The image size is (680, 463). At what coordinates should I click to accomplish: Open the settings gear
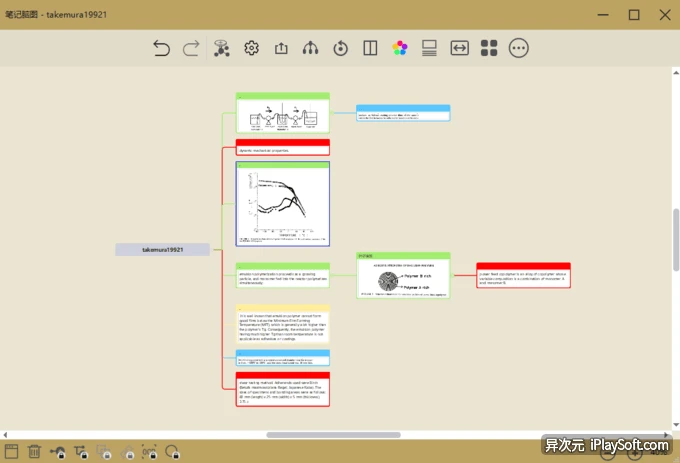tap(251, 48)
